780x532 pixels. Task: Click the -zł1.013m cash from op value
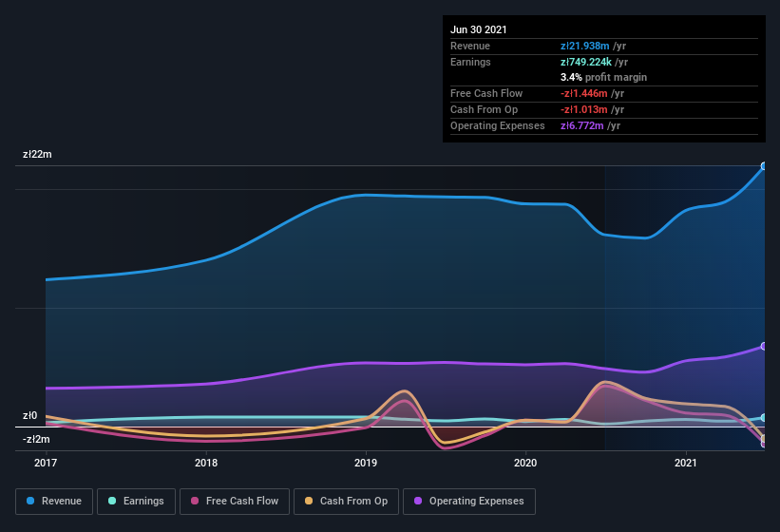click(584, 109)
